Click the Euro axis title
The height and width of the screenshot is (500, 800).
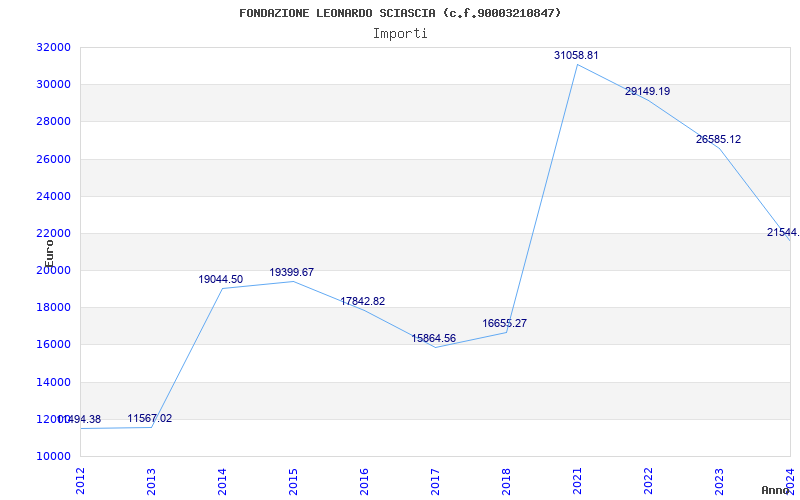pos(49,254)
